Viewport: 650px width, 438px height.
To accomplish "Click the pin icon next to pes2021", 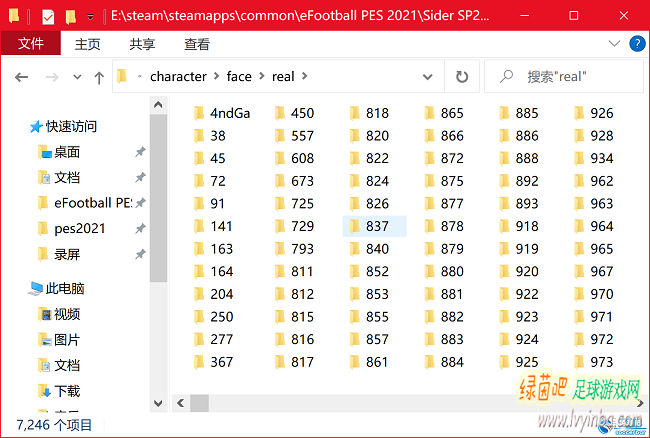I will 140,228.
